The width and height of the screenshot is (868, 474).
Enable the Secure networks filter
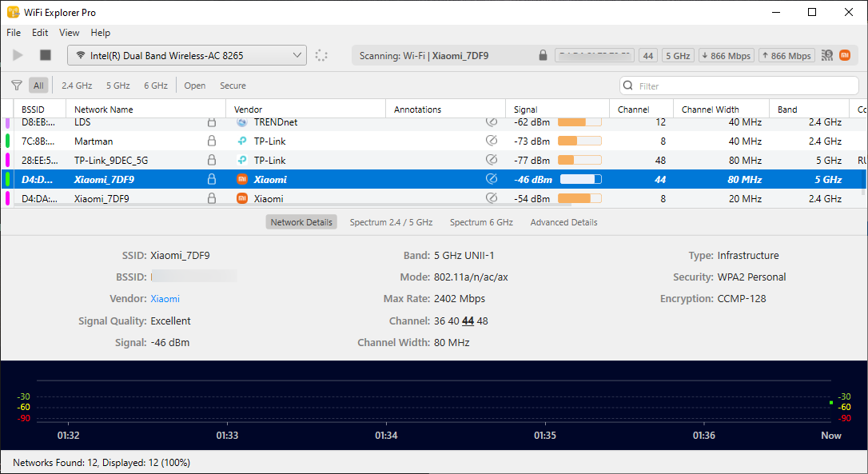point(233,86)
